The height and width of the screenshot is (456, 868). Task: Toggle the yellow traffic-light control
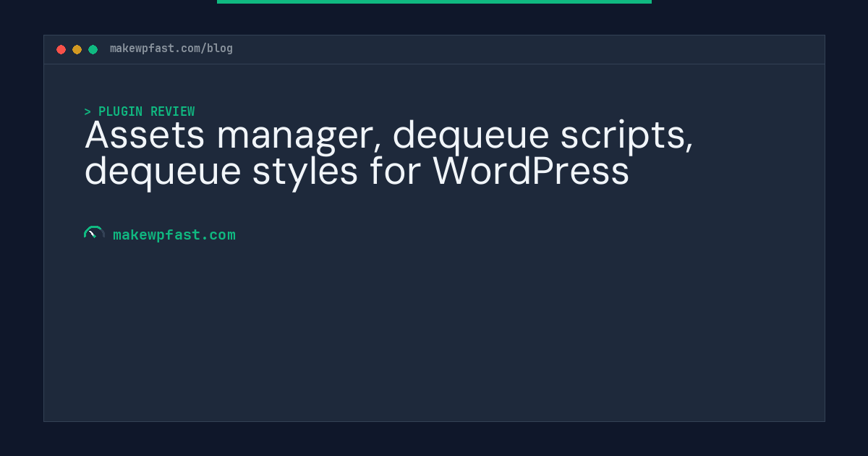click(x=77, y=49)
